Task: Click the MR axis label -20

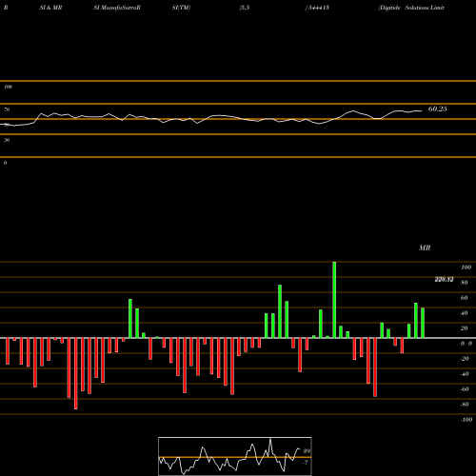Action: (x=465, y=359)
